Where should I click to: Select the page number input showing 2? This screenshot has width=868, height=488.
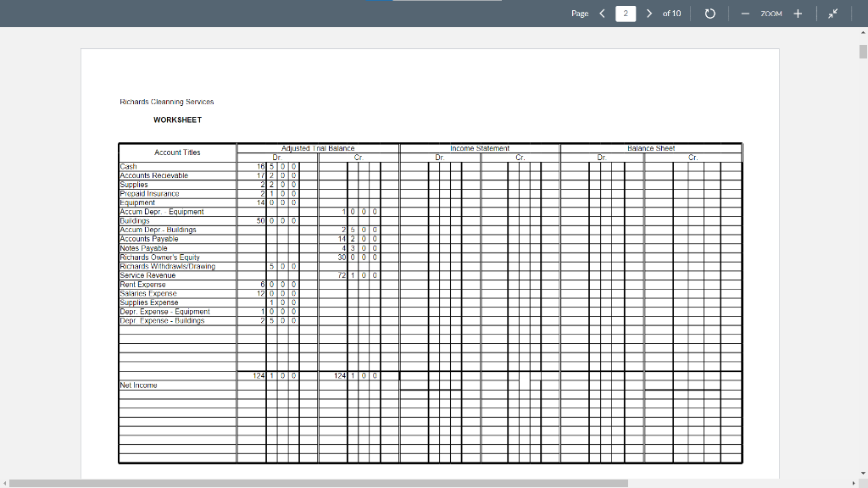(625, 13)
